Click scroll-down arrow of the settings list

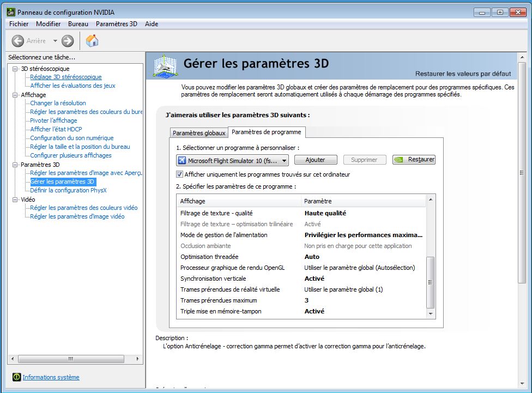point(430,313)
